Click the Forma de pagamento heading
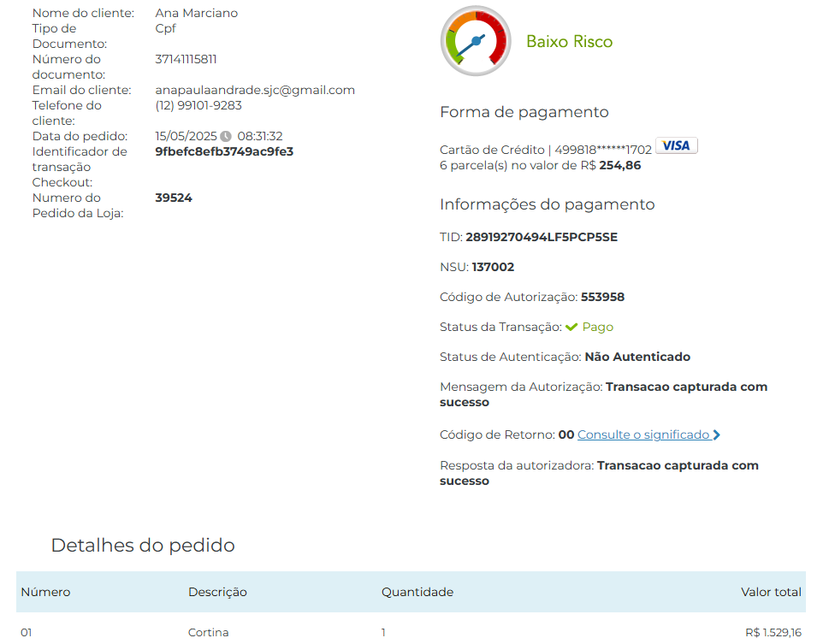Image resolution: width=829 pixels, height=644 pixels. tap(524, 112)
